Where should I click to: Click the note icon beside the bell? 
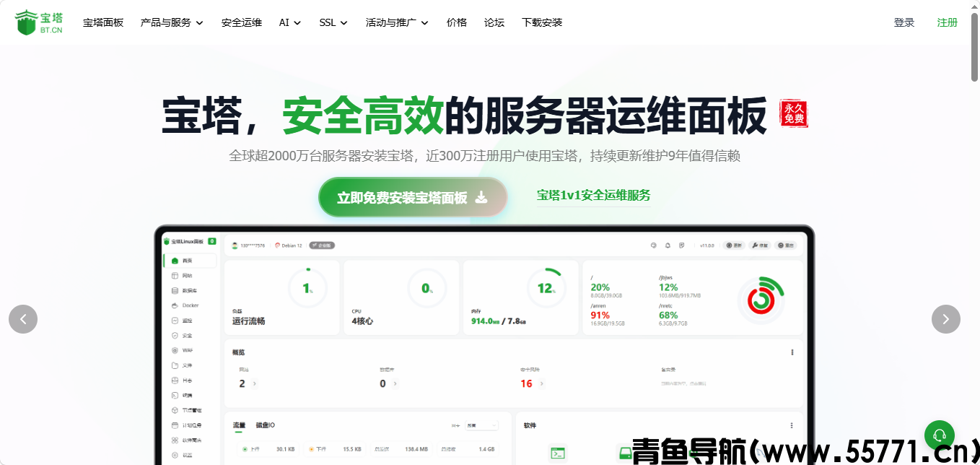point(681,245)
